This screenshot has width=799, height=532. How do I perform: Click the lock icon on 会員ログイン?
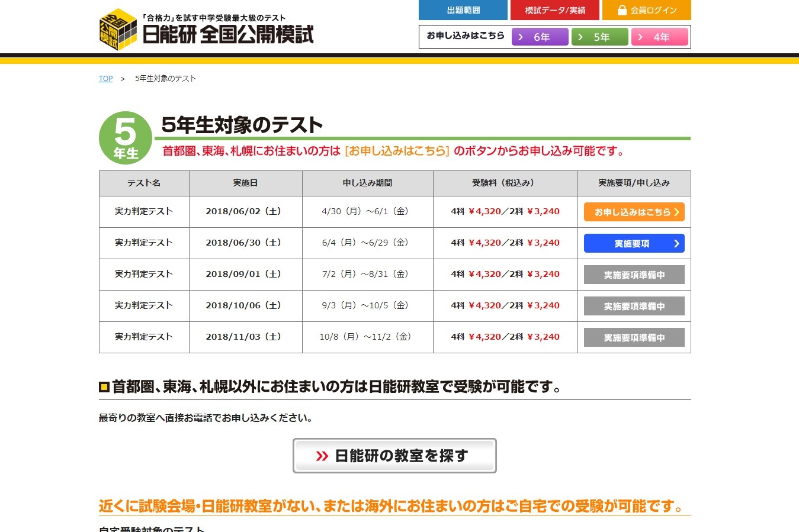tap(622, 10)
